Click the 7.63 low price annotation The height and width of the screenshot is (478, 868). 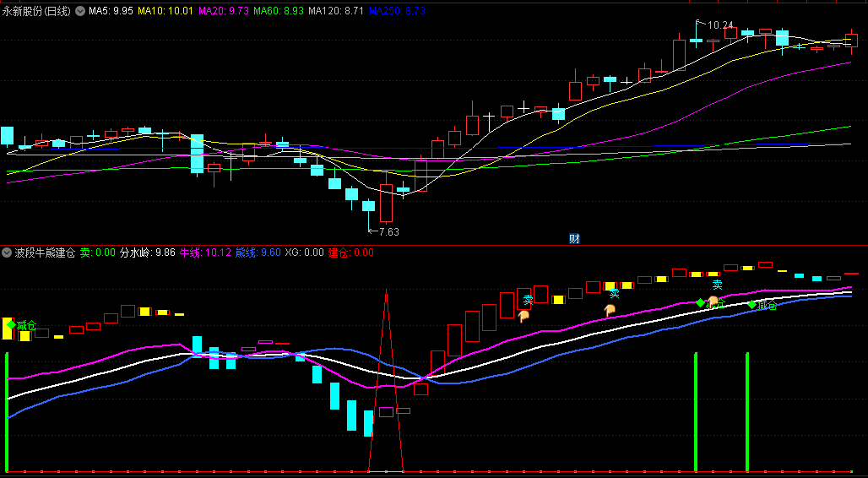pyautogui.click(x=388, y=232)
